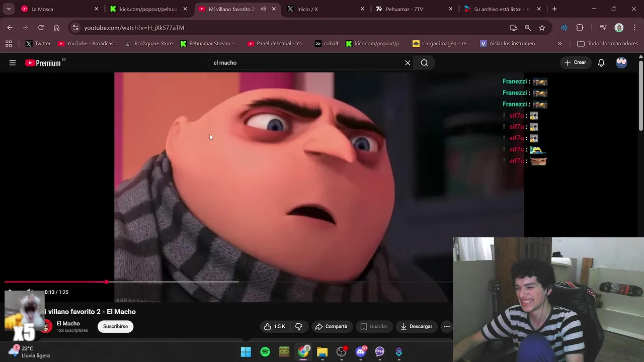Go back one page
Screen dimensions: 644x362
[10, 28]
